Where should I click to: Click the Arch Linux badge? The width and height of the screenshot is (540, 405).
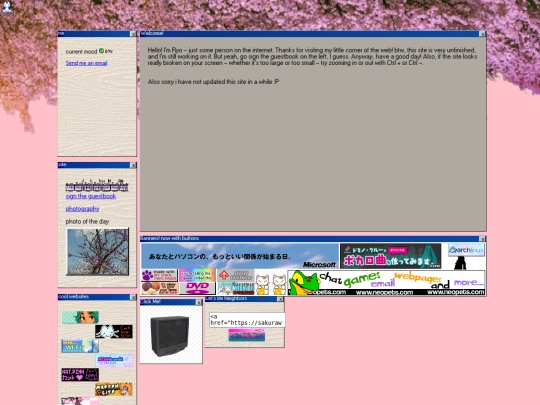466,250
